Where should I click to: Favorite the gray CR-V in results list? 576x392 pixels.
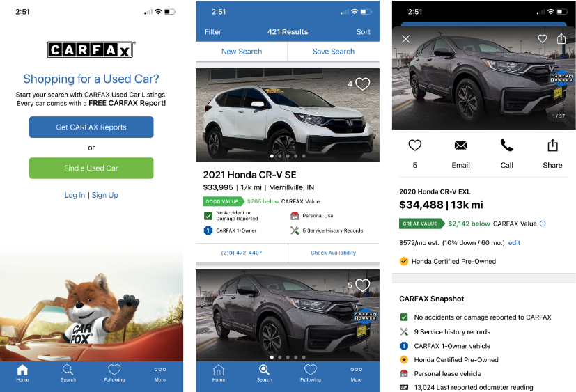(363, 285)
